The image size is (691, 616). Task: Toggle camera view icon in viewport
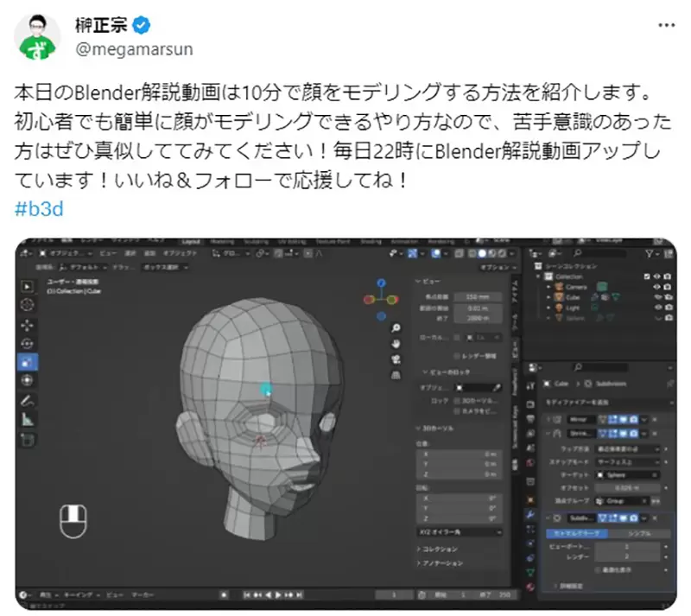396,359
